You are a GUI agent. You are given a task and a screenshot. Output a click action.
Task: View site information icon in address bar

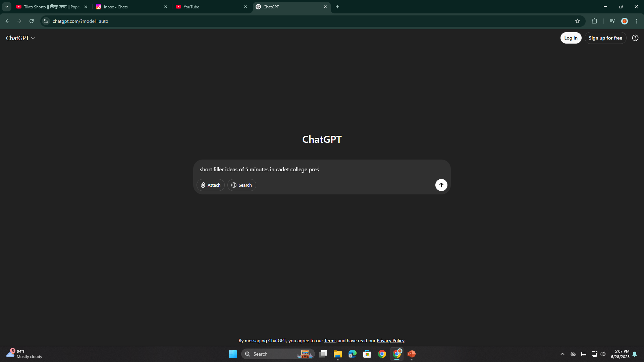[x=46, y=21]
